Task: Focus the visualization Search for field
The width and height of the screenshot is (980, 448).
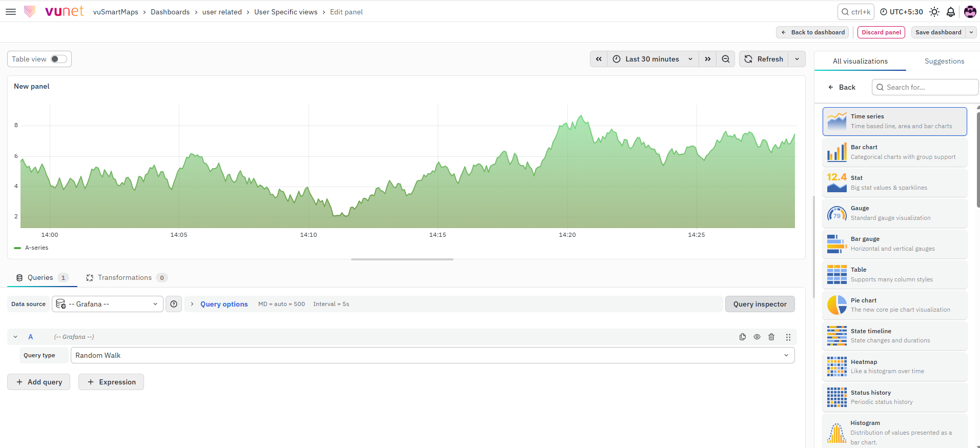Action: click(925, 87)
